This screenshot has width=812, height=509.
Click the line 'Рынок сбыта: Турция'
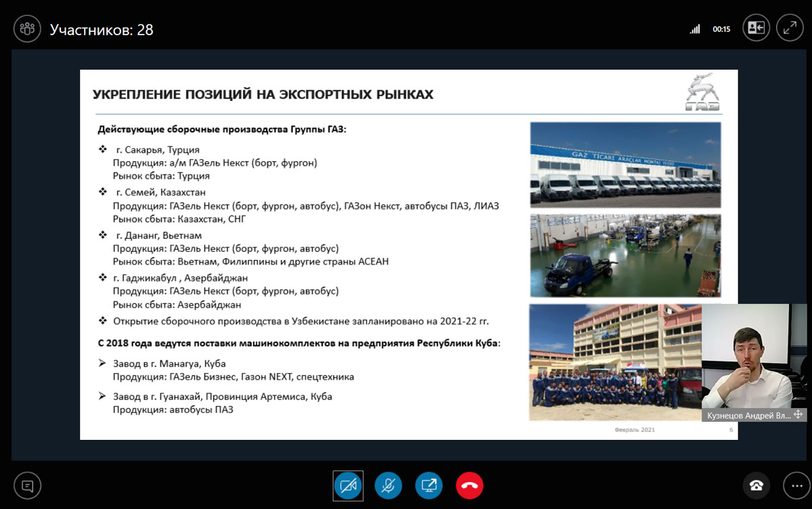(x=161, y=176)
